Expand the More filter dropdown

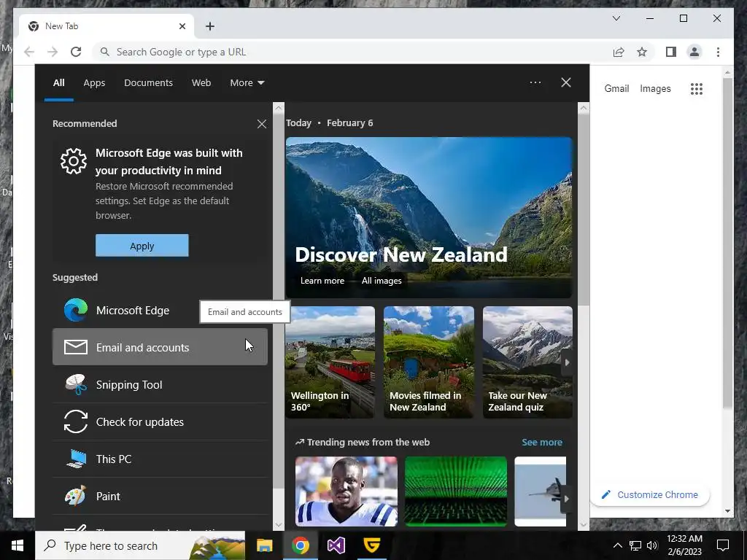[247, 83]
